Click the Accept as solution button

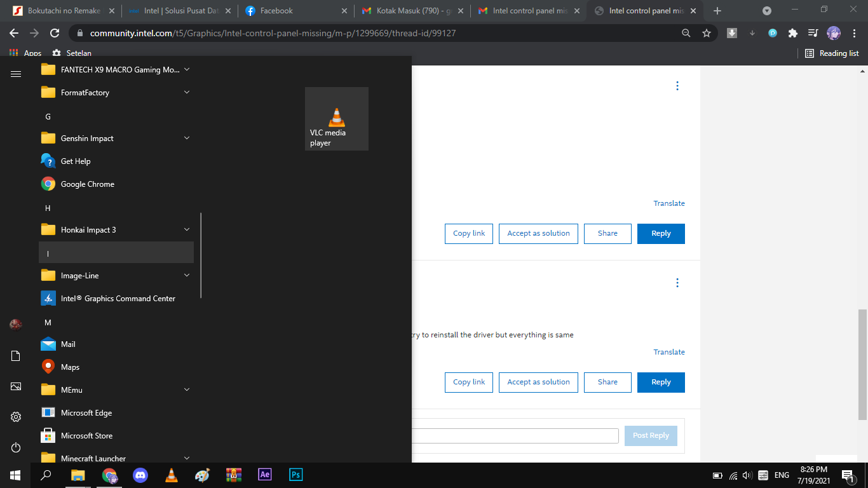pos(538,233)
